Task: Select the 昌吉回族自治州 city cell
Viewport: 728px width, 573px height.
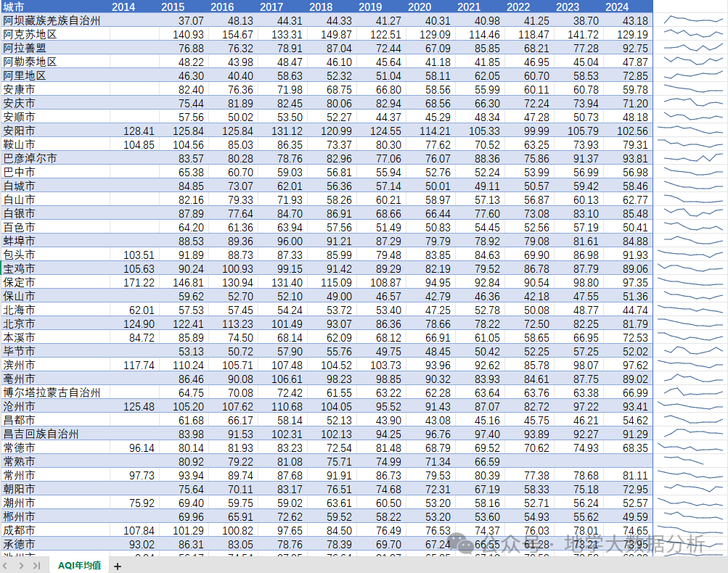Action: click(x=55, y=434)
